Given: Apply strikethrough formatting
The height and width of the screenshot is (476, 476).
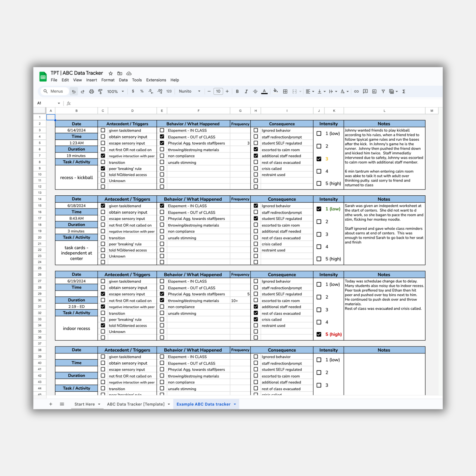Looking at the screenshot, I should point(255,91).
